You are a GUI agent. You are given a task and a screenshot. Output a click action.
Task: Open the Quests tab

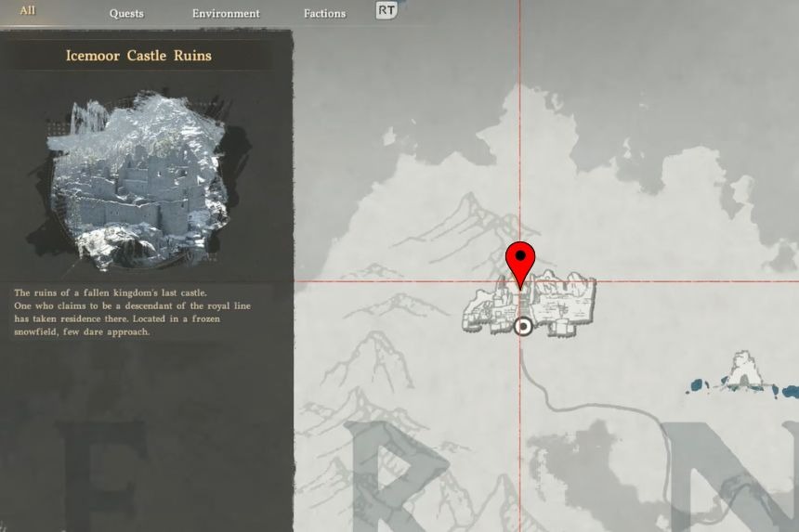click(126, 13)
